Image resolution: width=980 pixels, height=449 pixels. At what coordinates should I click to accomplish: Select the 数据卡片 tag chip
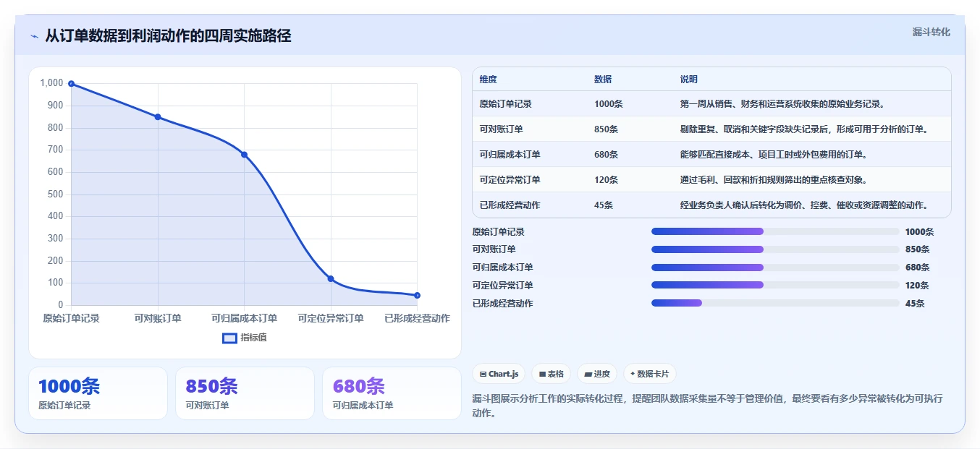(649, 374)
